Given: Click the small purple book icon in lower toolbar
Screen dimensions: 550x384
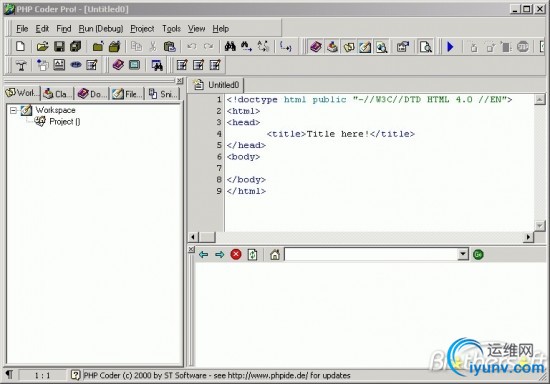Looking at the screenshot, I should (x=118, y=65).
